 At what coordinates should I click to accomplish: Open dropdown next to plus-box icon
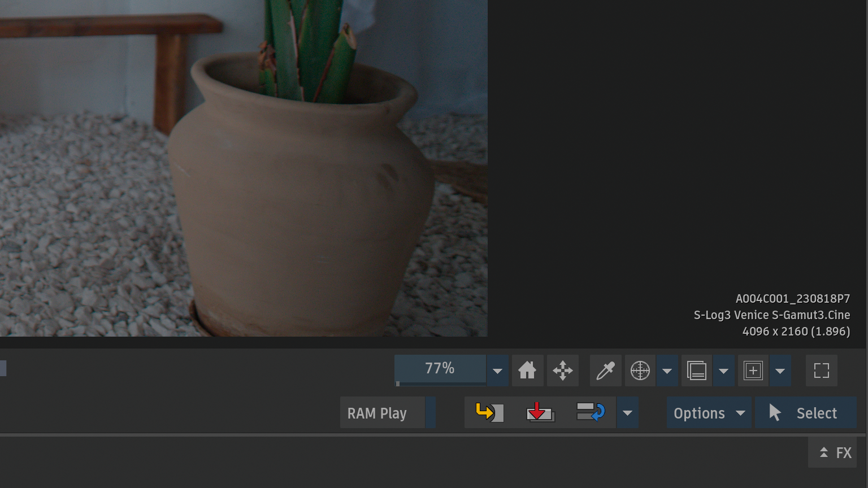click(x=780, y=371)
